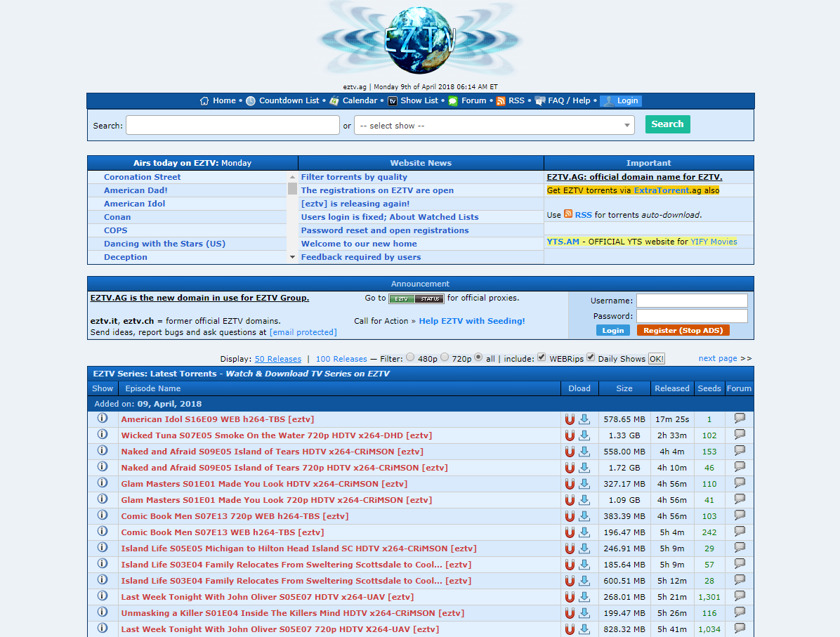The width and height of the screenshot is (840, 637).
Task: Open magnet for Last Week Tonight 828.32 MB
Action: (570, 629)
